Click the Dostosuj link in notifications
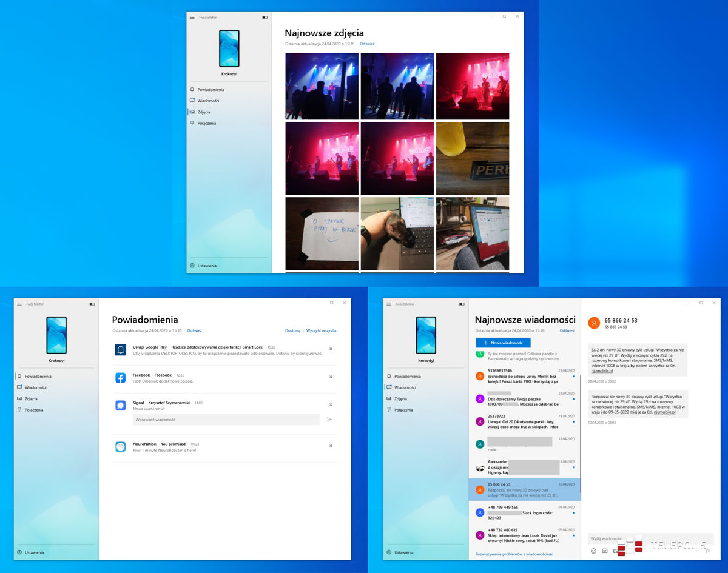The image size is (728, 573). click(292, 330)
